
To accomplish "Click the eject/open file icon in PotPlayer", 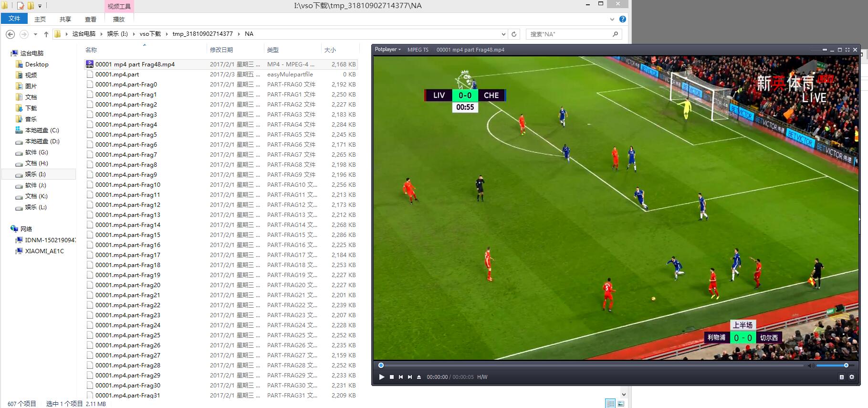I will click(x=419, y=377).
